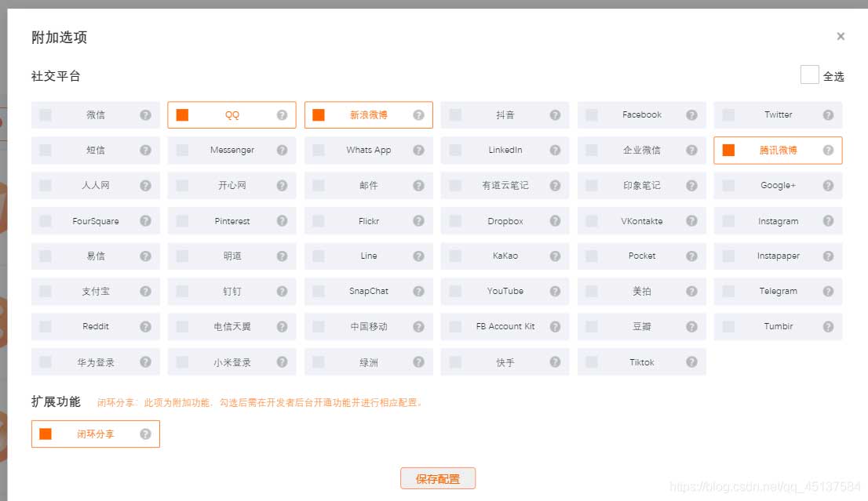Open the help icon for 短信
The height and width of the screenshot is (501, 868).
(146, 150)
